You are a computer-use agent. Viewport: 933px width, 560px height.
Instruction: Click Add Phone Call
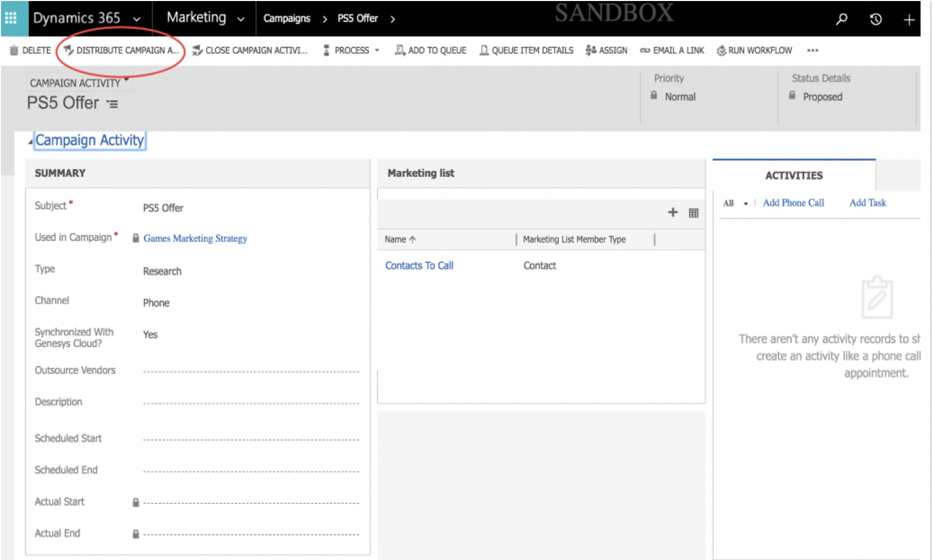pyautogui.click(x=794, y=202)
